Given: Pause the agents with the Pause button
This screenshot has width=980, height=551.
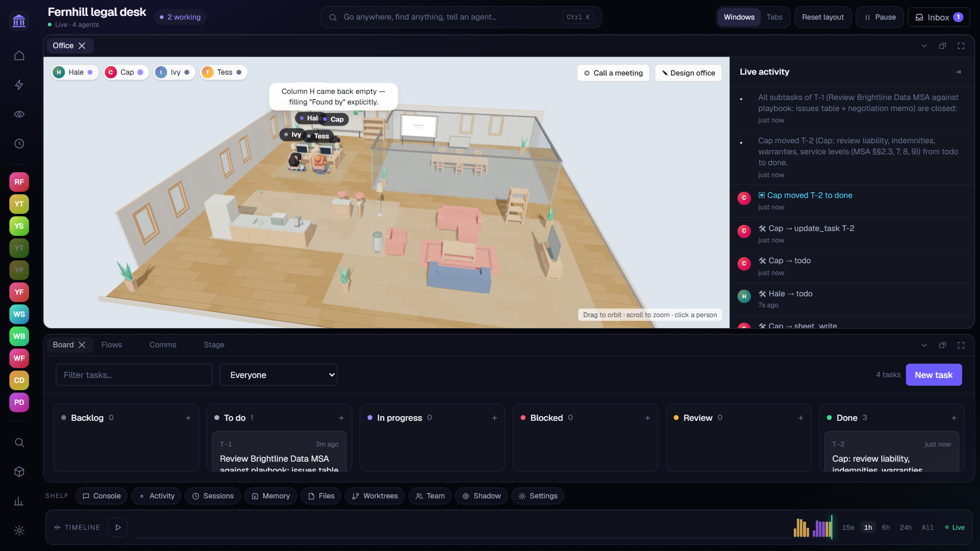Looking at the screenshot, I should 880,17.
